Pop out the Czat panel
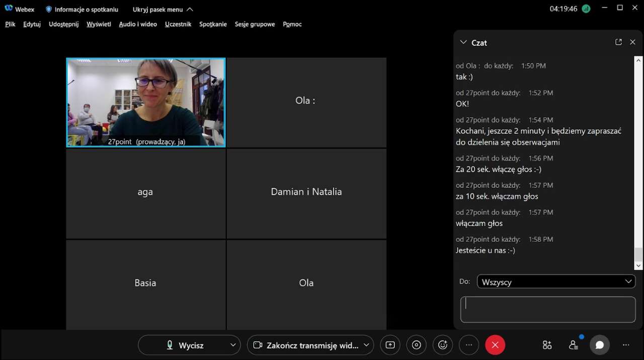 point(618,42)
